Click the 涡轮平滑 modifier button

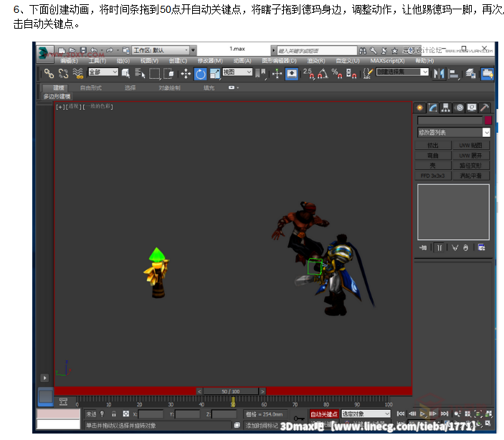click(471, 176)
